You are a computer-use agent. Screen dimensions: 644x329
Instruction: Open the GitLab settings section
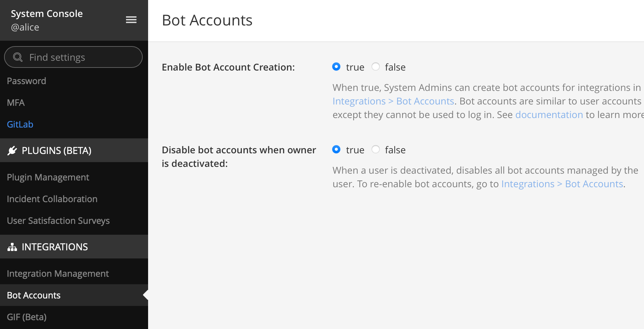pyautogui.click(x=20, y=124)
